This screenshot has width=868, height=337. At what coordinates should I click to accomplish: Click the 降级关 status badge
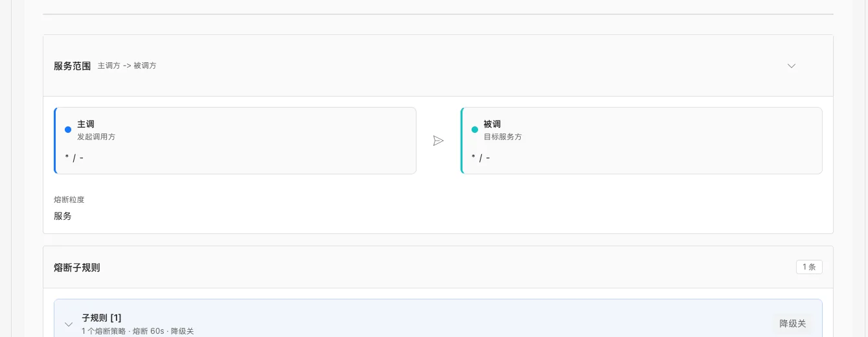[793, 323]
